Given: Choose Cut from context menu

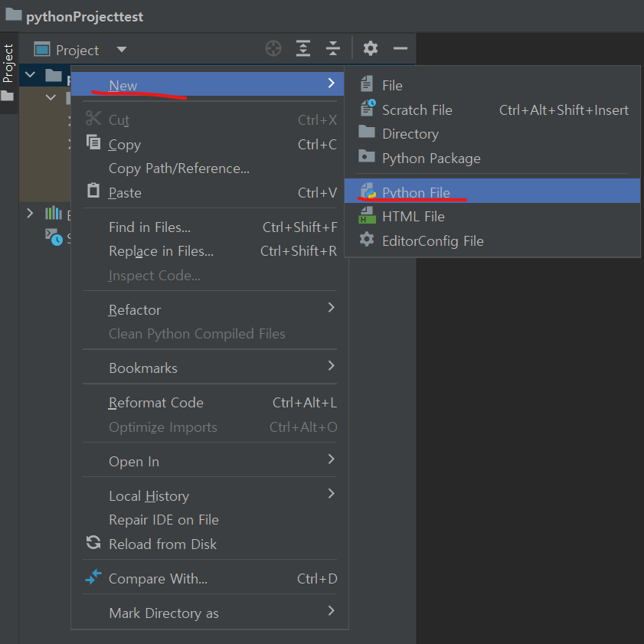Looking at the screenshot, I should coord(210,120).
